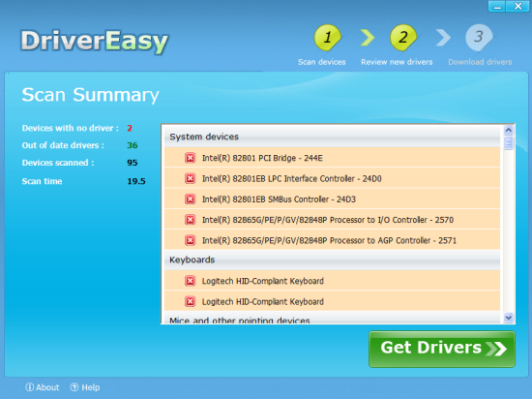Select the second Logitech HID-Compliant Keyboard text
The height and width of the screenshot is (399, 532).
click(263, 302)
